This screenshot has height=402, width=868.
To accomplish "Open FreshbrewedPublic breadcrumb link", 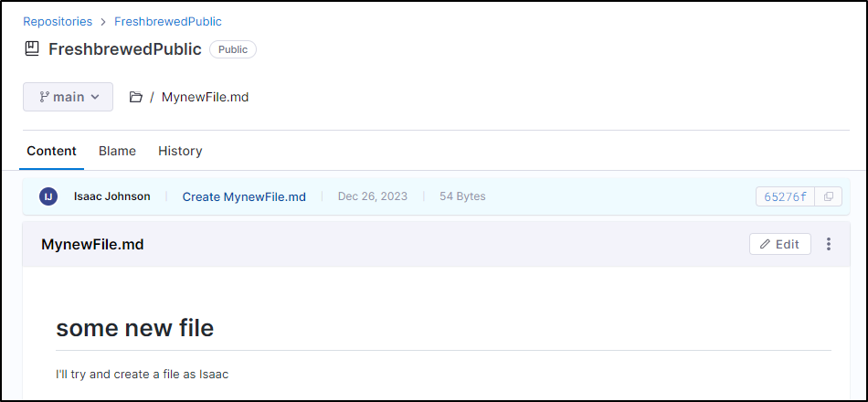I will pos(168,22).
